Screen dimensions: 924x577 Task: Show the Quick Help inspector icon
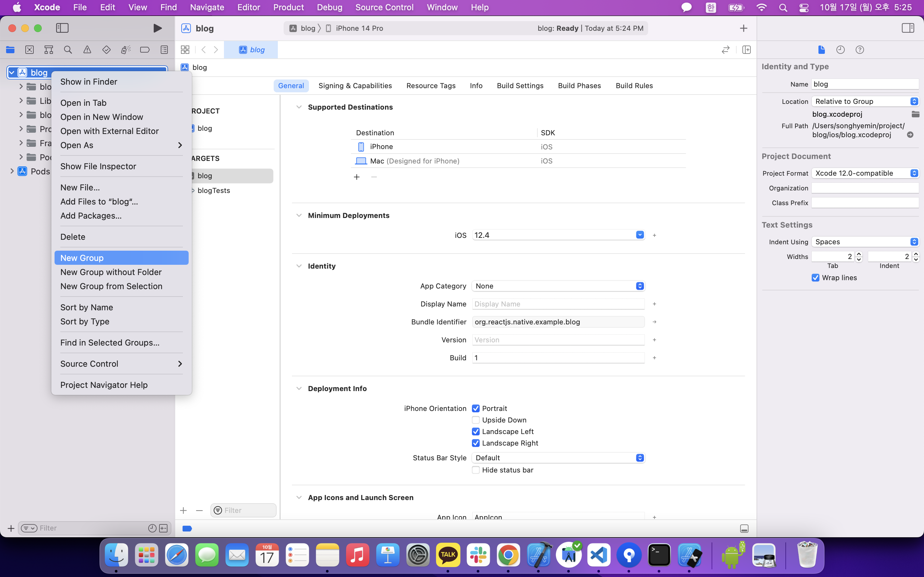[860, 50]
